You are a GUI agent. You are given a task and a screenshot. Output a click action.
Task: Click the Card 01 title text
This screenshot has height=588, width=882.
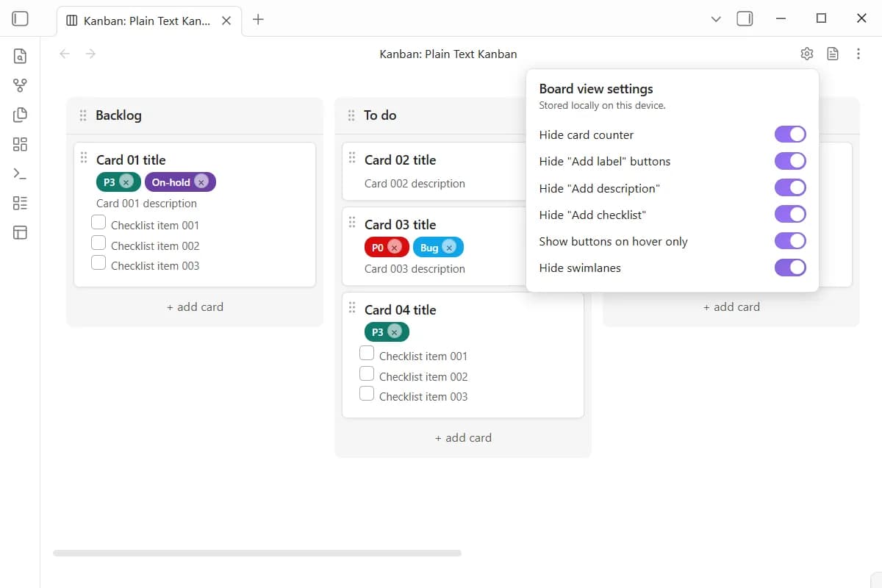[131, 160]
